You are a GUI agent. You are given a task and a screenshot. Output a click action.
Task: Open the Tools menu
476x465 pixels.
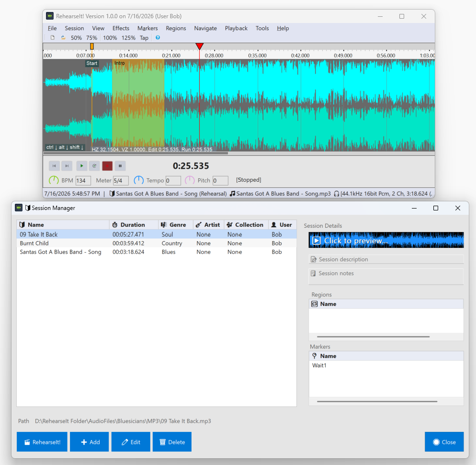[262, 28]
